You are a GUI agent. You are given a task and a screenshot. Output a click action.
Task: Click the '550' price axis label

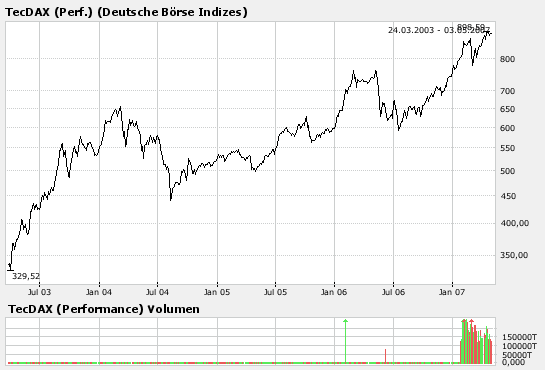[x=507, y=148]
